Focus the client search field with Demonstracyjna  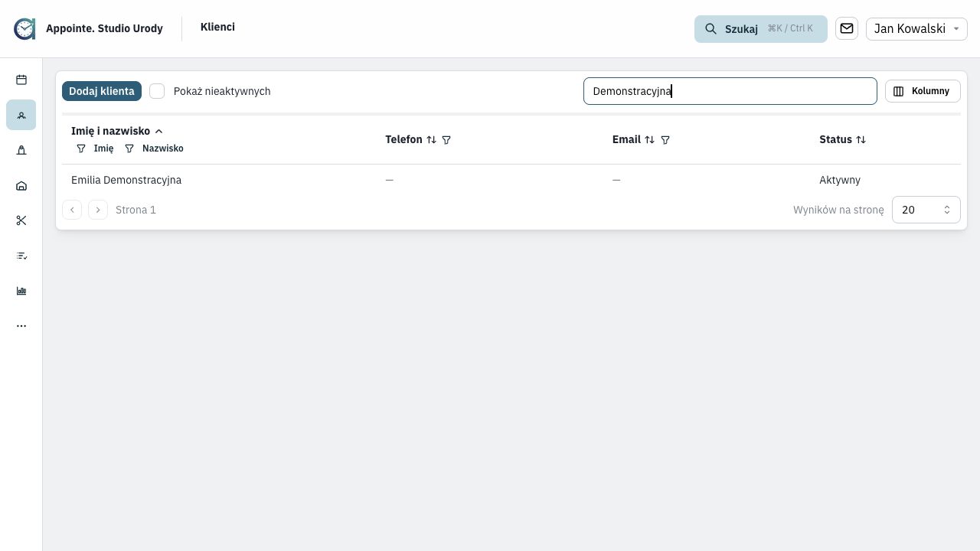point(730,91)
